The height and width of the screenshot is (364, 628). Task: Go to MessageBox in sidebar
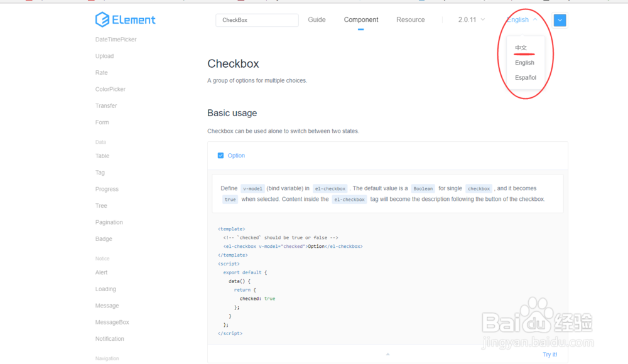[112, 322]
